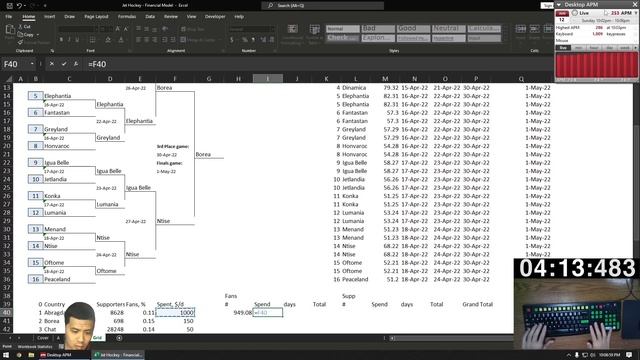Select column M header
This screenshot has height=360, width=640.
pos(385,79)
